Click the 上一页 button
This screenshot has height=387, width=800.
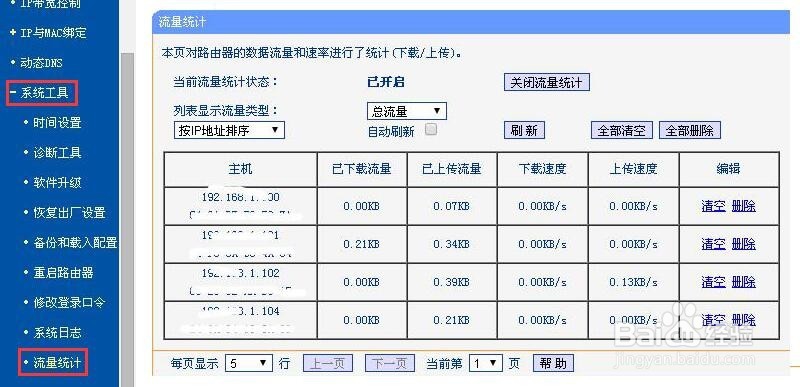click(328, 364)
